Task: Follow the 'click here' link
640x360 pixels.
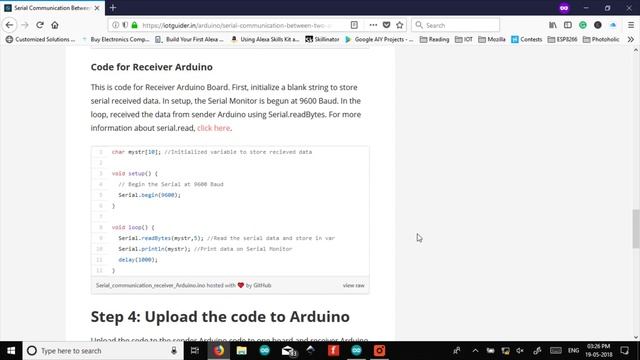Action: pos(213,128)
